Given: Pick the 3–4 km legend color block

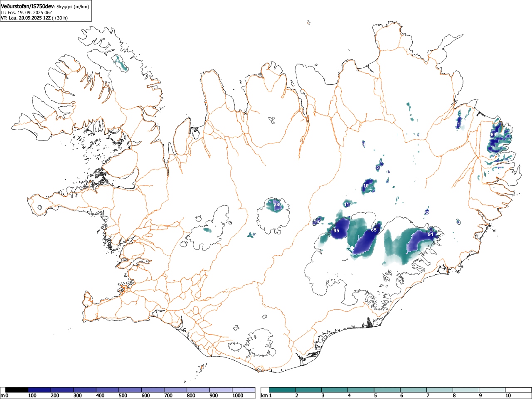Looking at the screenshot, I should coord(335,390).
